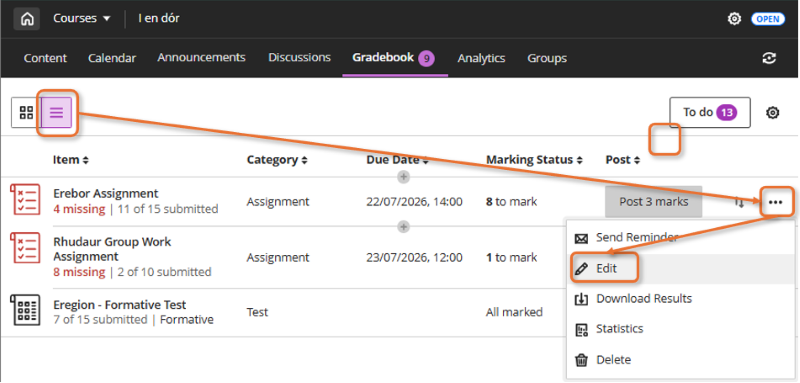Click '4 missing' text

coord(79,209)
